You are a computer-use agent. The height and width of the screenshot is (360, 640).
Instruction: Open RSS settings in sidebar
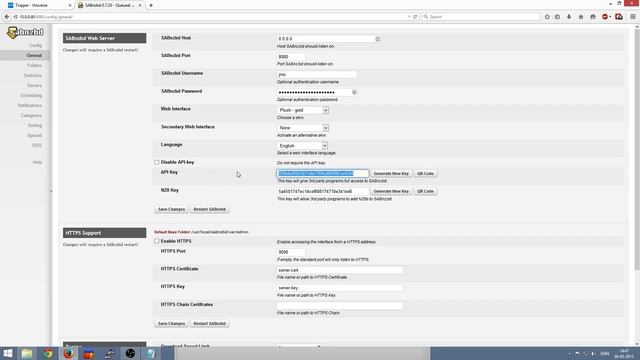click(37, 145)
